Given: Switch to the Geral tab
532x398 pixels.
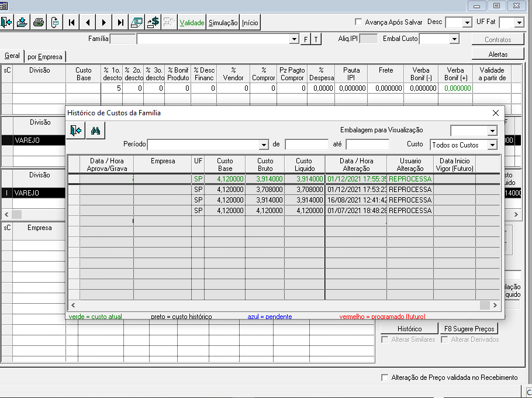Looking at the screenshot, I should [12, 56].
